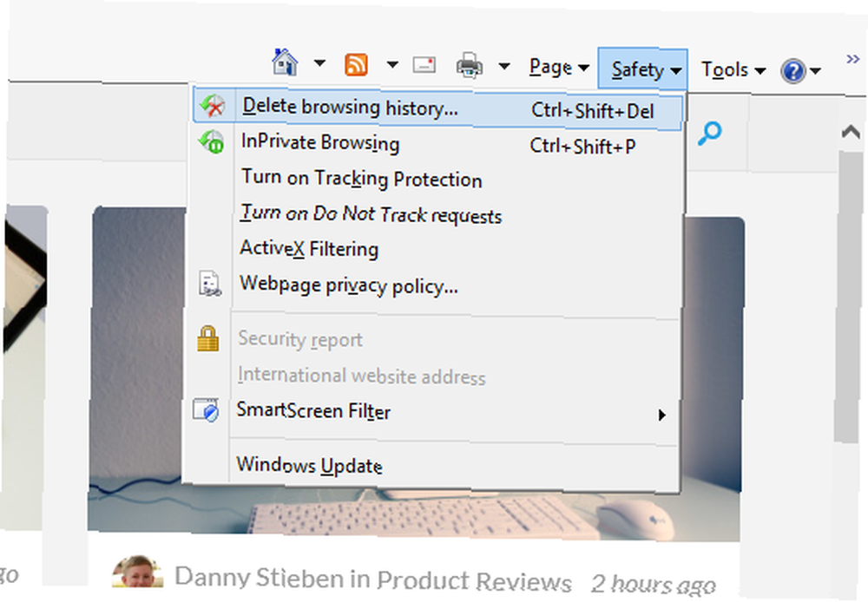Click the RSS feeds icon
Screen dimensions: 868x602
(x=356, y=65)
